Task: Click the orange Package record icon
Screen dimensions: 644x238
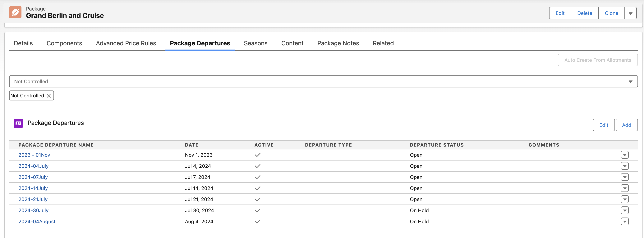Action: (x=15, y=12)
